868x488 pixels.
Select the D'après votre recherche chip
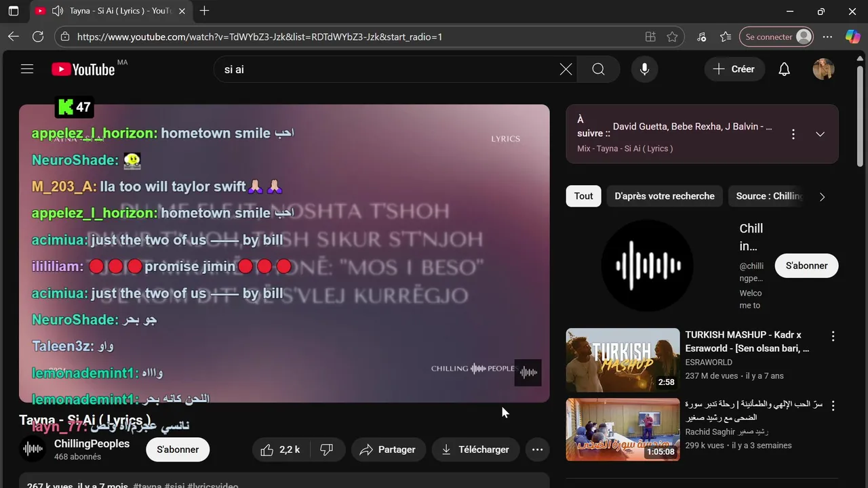click(x=665, y=196)
